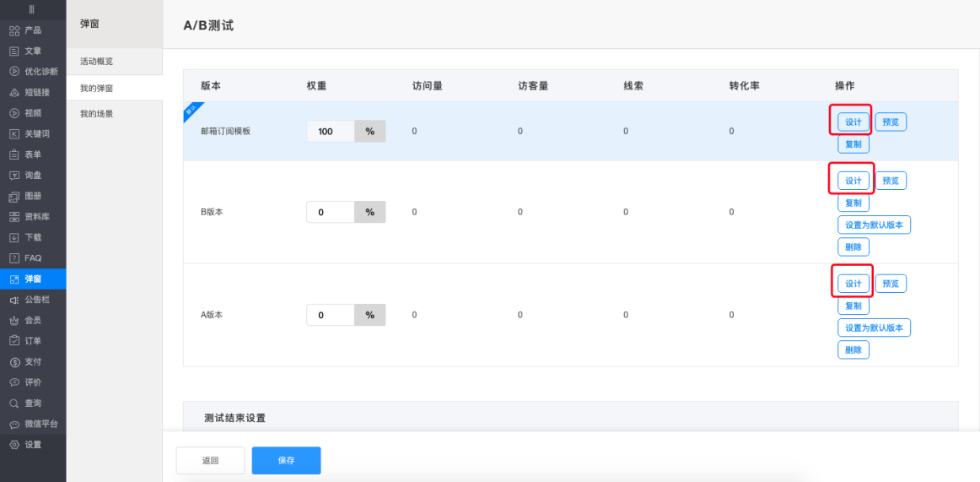Click the 转化率 column header

tap(745, 85)
